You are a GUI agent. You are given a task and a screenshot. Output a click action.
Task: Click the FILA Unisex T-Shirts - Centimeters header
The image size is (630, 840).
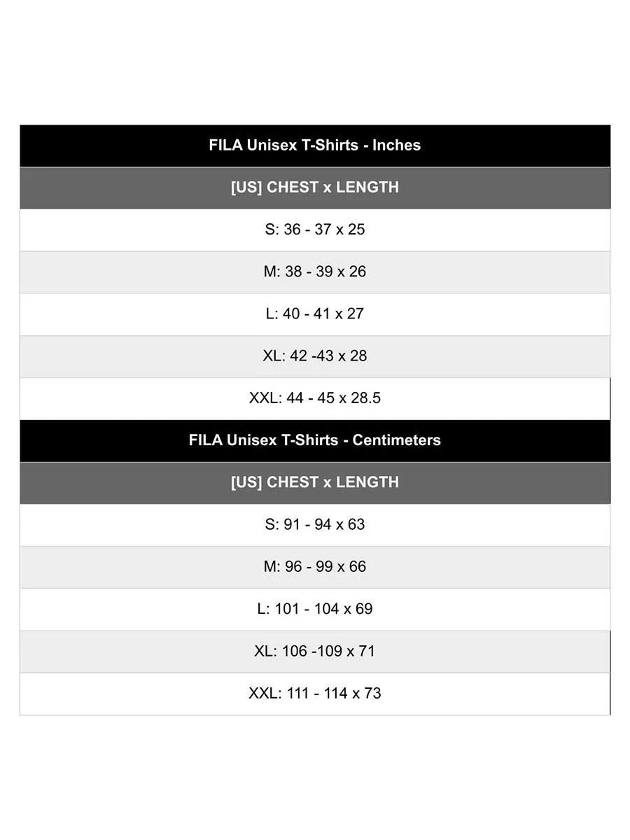pyautogui.click(x=314, y=440)
